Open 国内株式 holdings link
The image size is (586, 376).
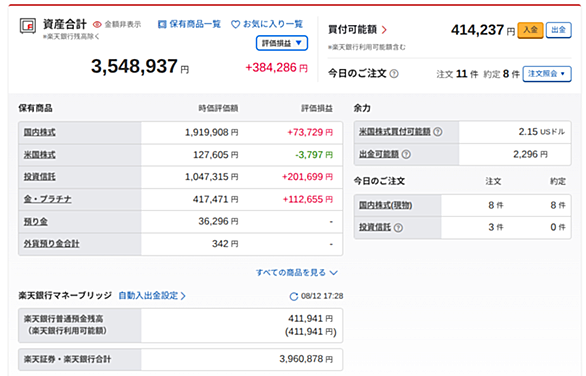pos(40,132)
